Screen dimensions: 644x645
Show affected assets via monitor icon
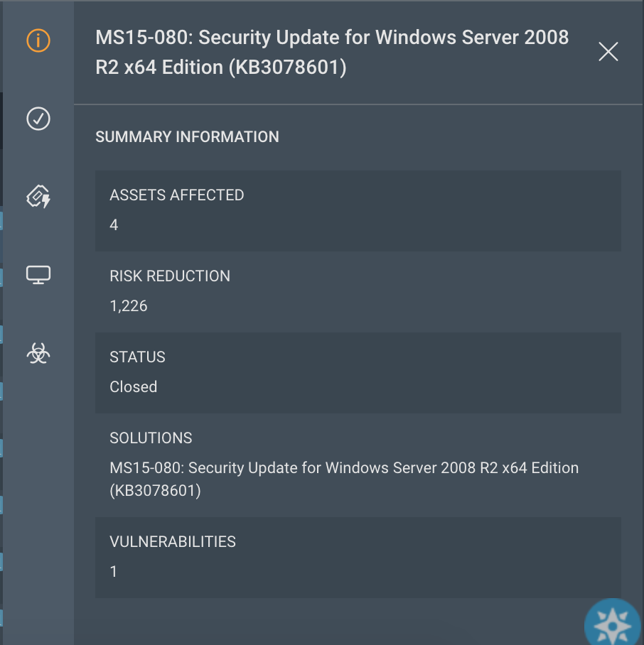coord(38,274)
